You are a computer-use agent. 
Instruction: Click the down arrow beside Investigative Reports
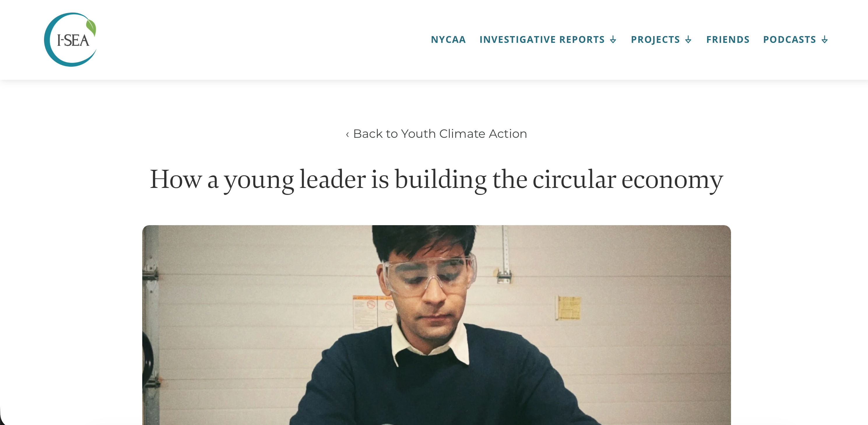click(x=613, y=40)
